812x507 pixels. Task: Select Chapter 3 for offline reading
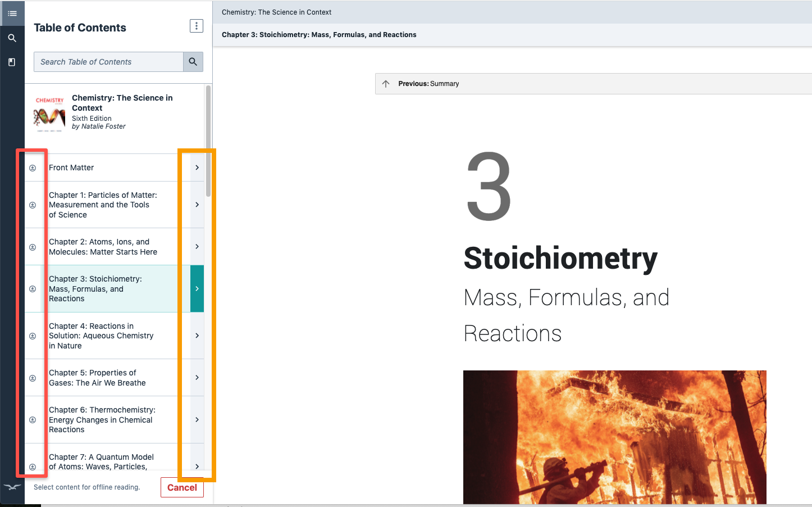[33, 289]
